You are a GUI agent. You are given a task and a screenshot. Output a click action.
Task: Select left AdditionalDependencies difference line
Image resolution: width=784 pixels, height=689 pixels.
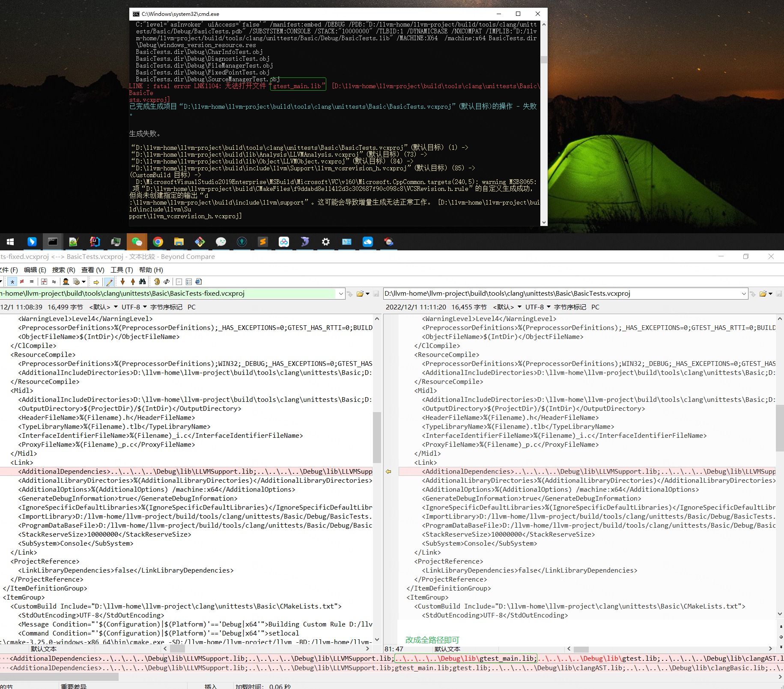(186, 472)
